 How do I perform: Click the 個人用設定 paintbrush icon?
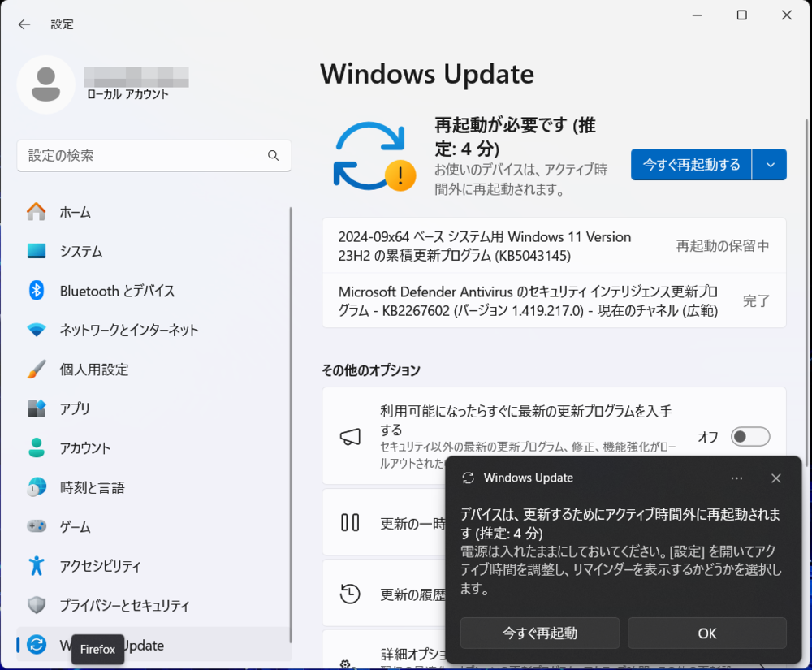pos(37,370)
